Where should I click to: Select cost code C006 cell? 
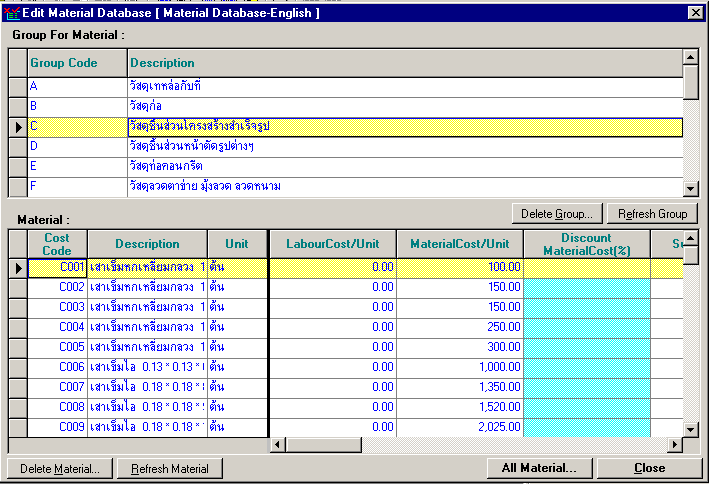coord(57,367)
